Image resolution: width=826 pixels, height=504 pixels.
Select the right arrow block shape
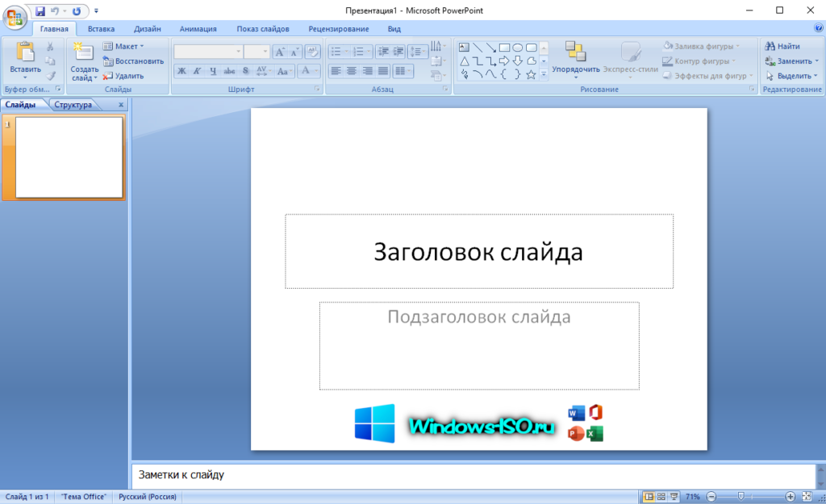[x=504, y=61]
